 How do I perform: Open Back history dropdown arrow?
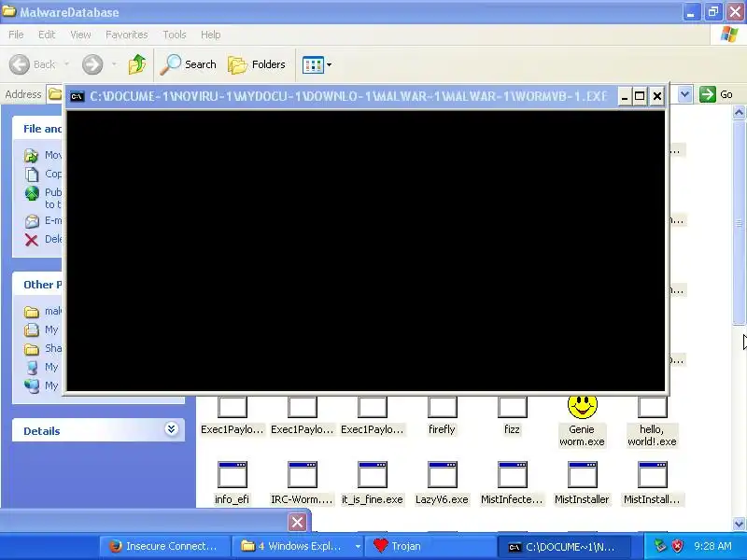[66, 64]
